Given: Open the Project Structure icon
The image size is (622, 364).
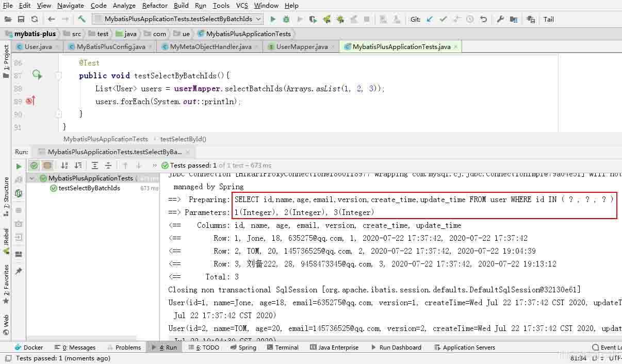Looking at the screenshot, I should pos(514,19).
